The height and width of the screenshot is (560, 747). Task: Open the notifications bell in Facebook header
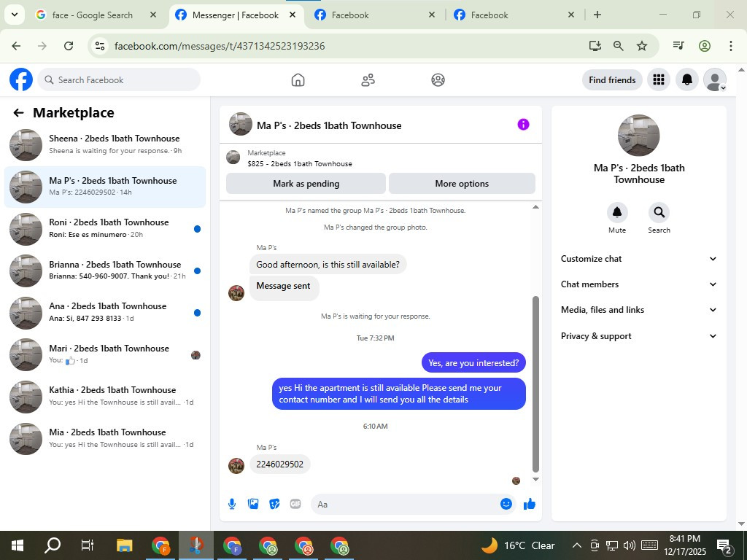pyautogui.click(x=687, y=79)
